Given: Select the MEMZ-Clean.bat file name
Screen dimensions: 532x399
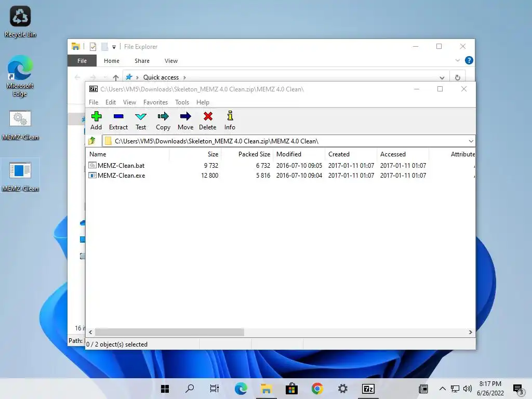Looking at the screenshot, I should pyautogui.click(x=121, y=166).
